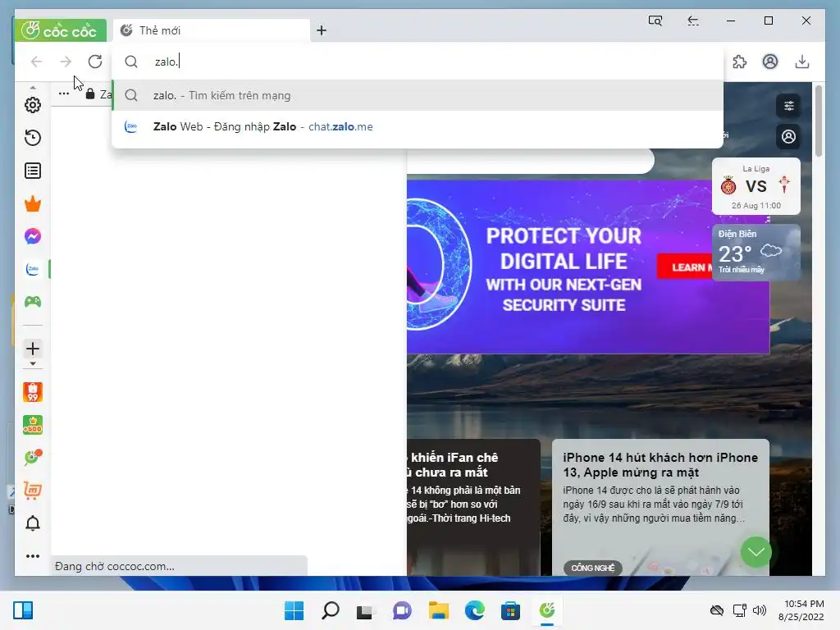Click the Cốc Cốc taskbar icon
This screenshot has width=840, height=630.
coord(547,610)
